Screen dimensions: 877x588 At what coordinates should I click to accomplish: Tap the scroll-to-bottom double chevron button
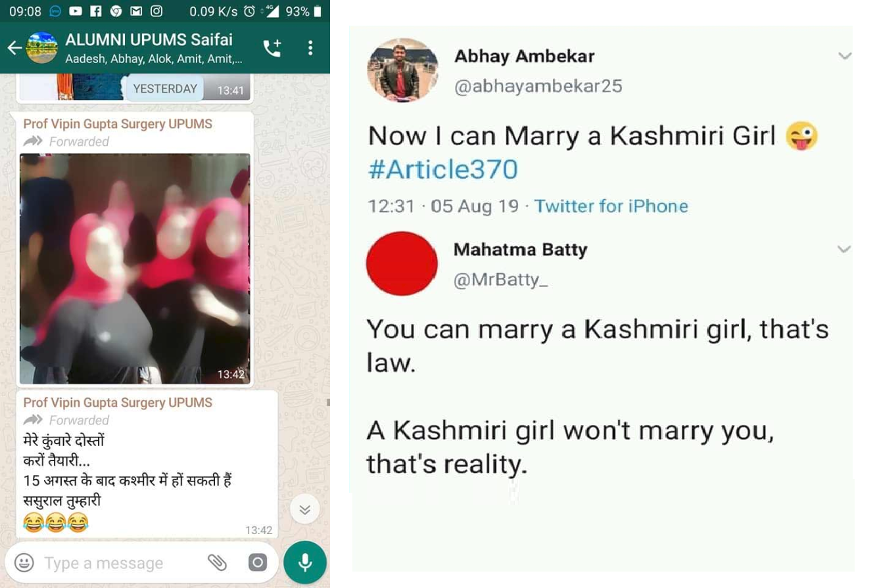[x=305, y=510]
